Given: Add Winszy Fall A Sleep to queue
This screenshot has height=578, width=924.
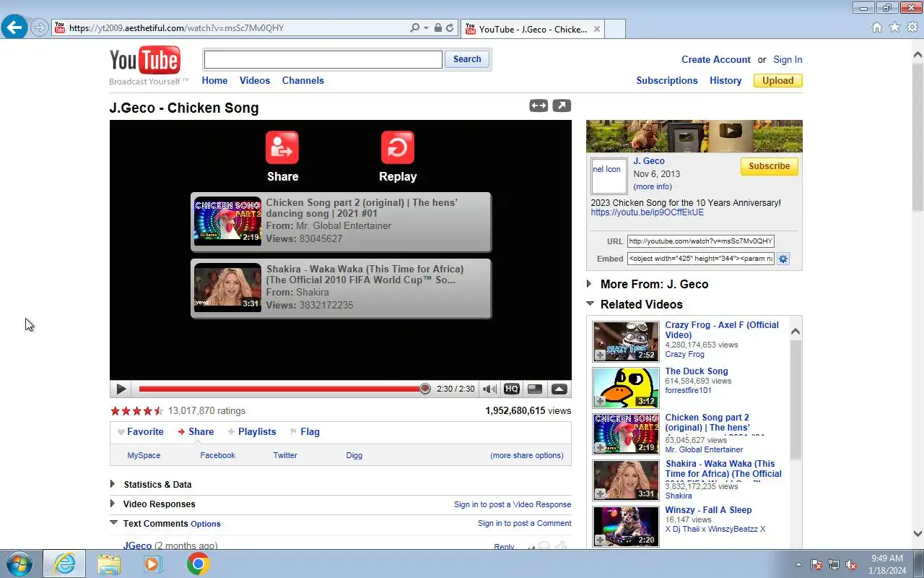Looking at the screenshot, I should pos(600,540).
